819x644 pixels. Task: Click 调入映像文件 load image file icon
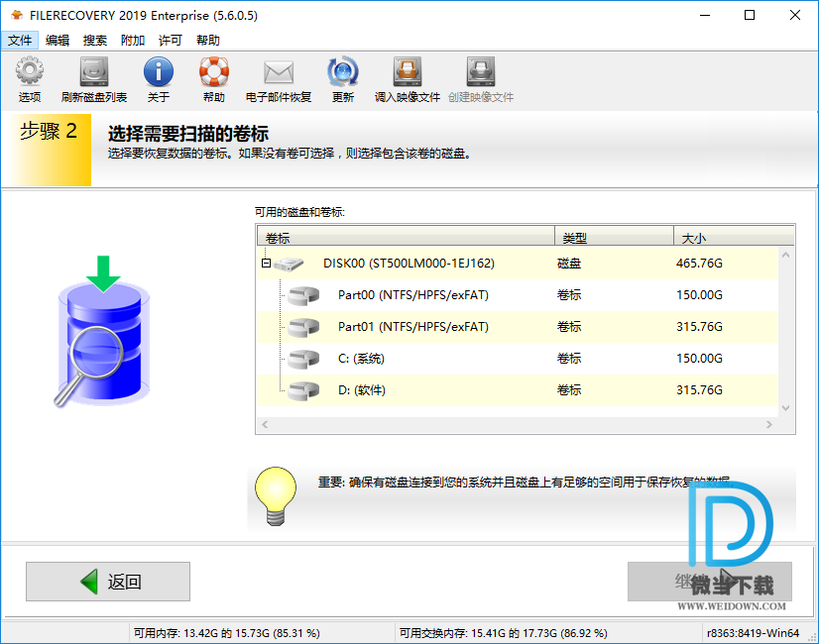(408, 71)
